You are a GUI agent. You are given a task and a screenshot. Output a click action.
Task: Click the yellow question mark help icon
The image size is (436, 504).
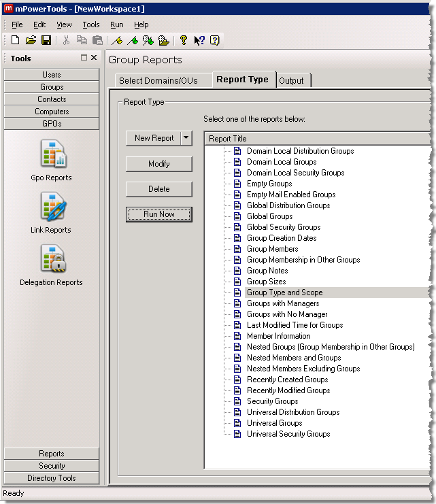(184, 40)
